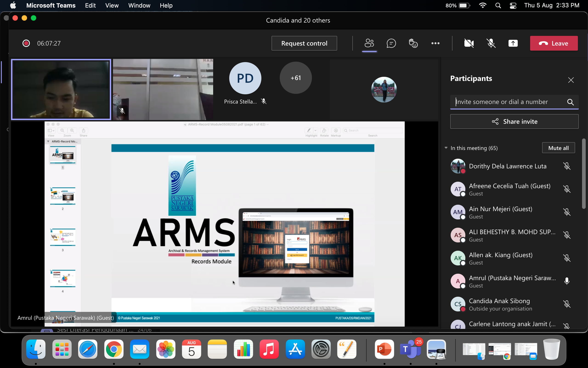Toggle mic for ALI BEHESTHY B. MOHD SUP
The width and height of the screenshot is (588, 368).
click(567, 235)
